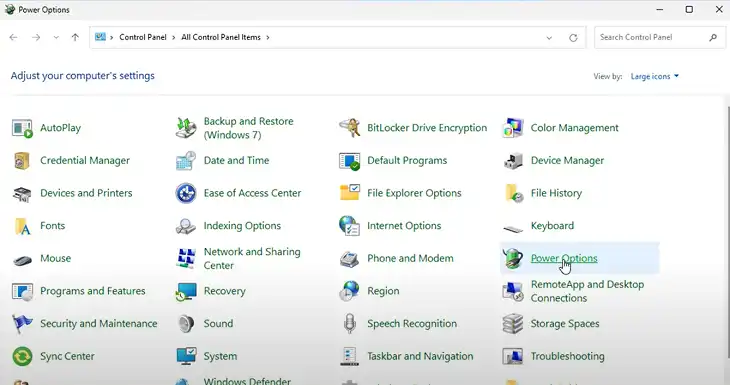Open the Sync Center icon
Viewport: 730px width, 385px height.
[x=22, y=357]
